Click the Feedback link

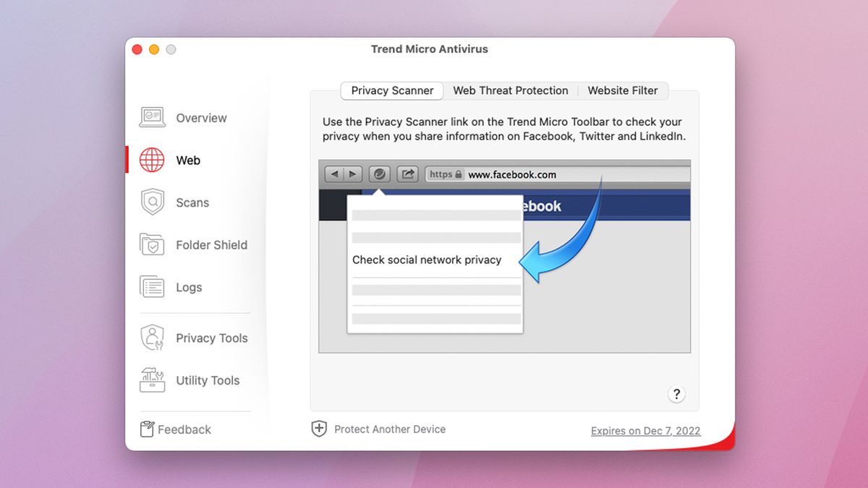(x=184, y=429)
